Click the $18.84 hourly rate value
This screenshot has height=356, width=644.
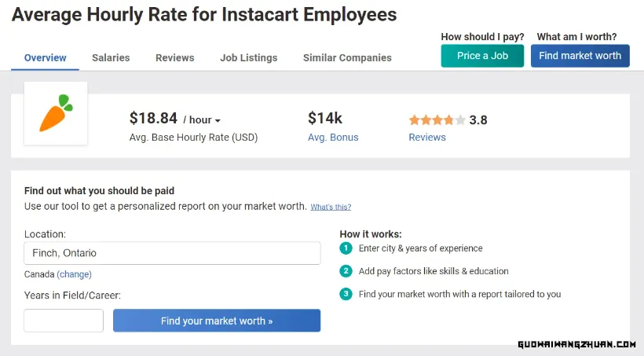coord(154,119)
